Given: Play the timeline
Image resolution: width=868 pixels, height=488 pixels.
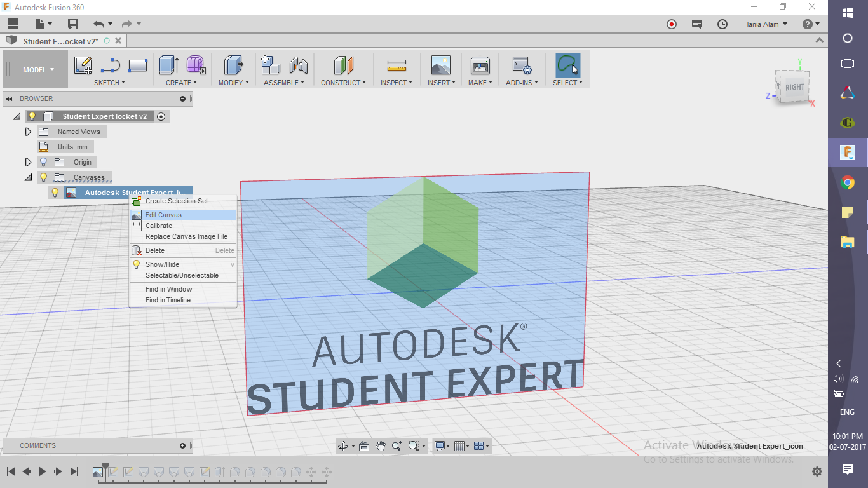Looking at the screenshot, I should point(42,471).
